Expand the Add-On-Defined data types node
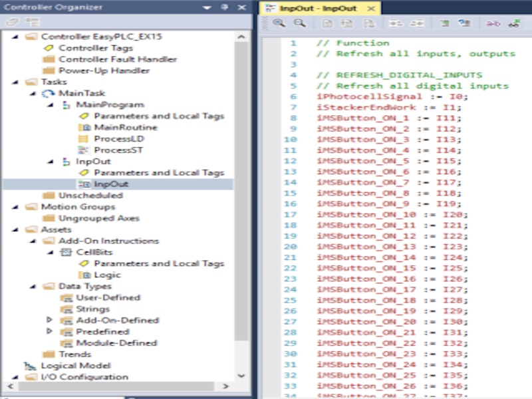This screenshot has height=399, width=532. pyautogui.click(x=49, y=320)
